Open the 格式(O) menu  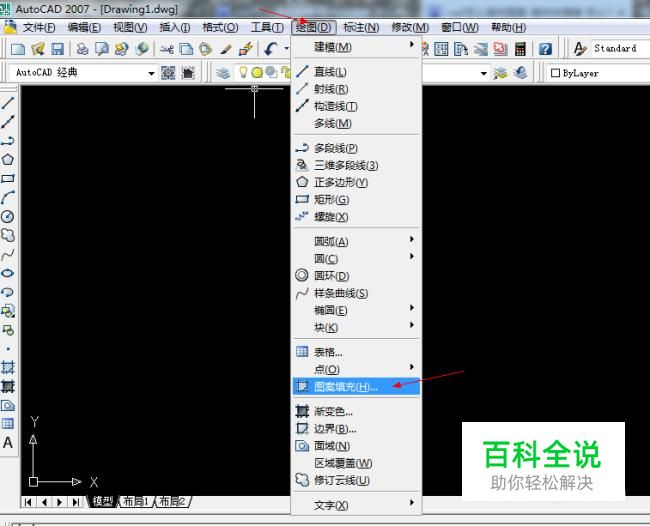tap(220, 27)
